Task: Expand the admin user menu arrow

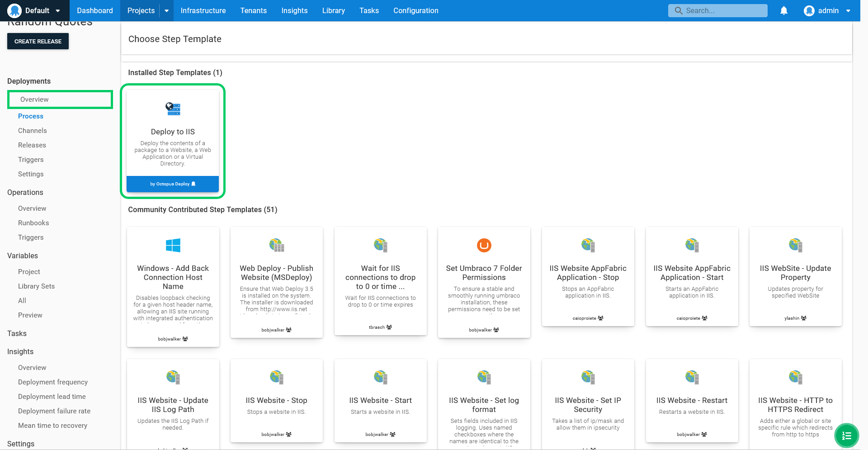Action: (x=849, y=11)
